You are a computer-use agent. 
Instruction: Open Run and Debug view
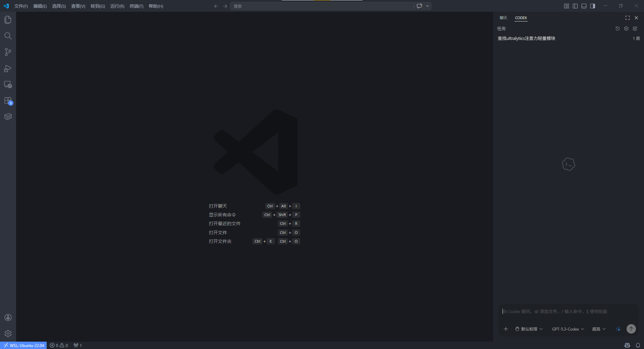pyautogui.click(x=8, y=68)
